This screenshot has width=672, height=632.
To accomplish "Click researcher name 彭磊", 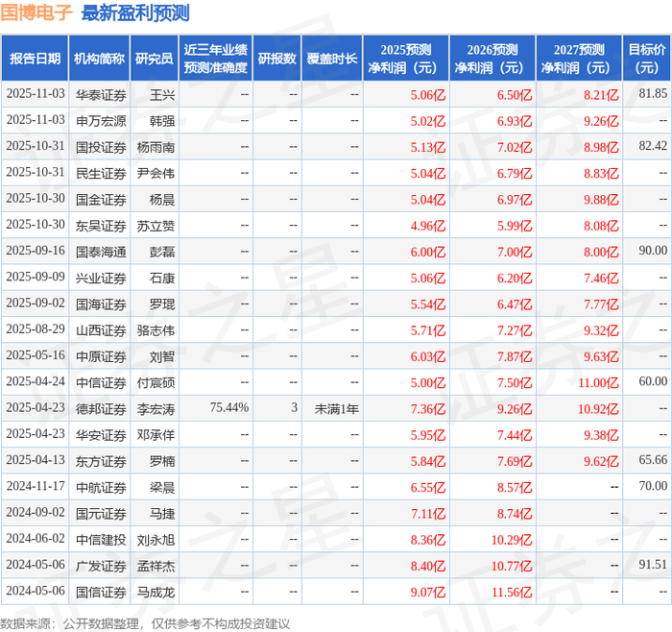I will [x=162, y=252].
